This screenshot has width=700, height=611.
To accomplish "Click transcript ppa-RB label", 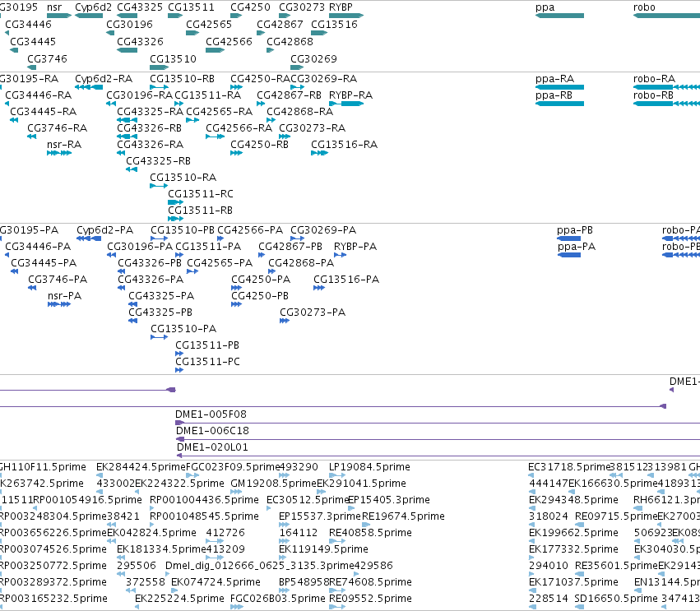I will tap(554, 95).
